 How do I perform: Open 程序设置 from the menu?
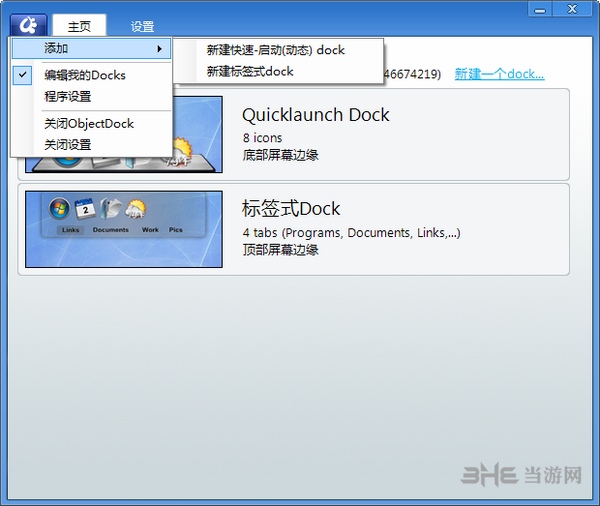[68, 96]
